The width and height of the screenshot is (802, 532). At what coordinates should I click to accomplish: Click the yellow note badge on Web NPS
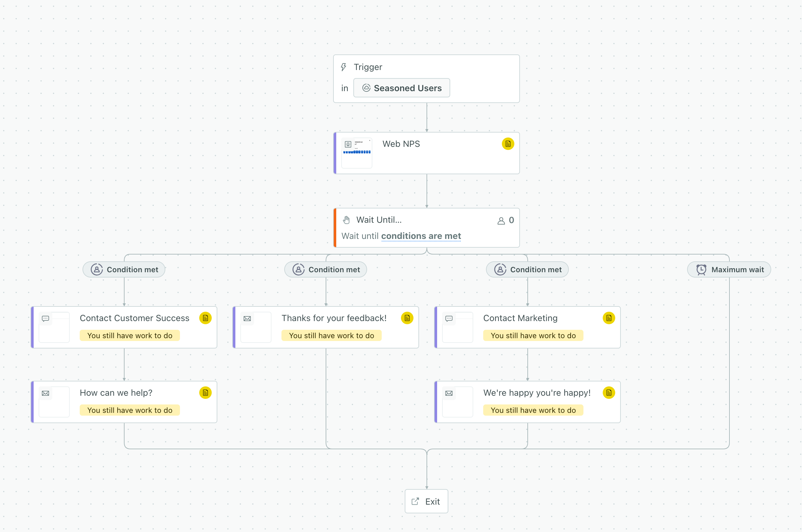(x=507, y=144)
